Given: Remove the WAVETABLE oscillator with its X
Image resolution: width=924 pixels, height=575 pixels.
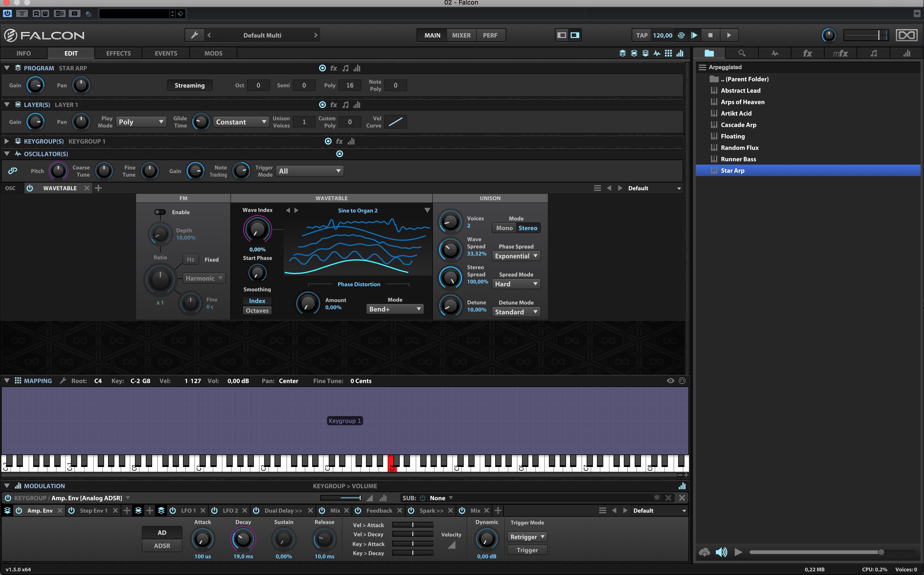Looking at the screenshot, I should [87, 188].
